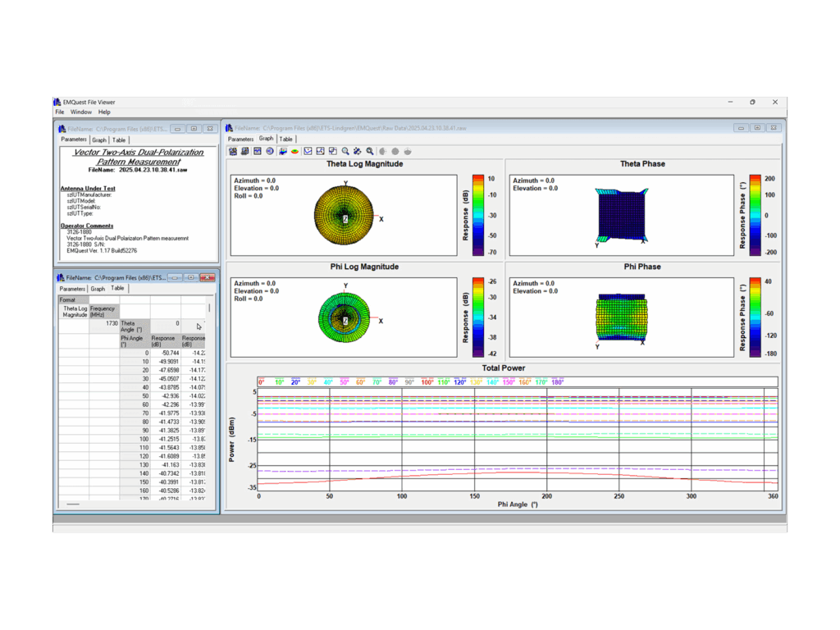
Task: Open the zoom magnifier tool on the graph toolbar
Action: point(345,151)
